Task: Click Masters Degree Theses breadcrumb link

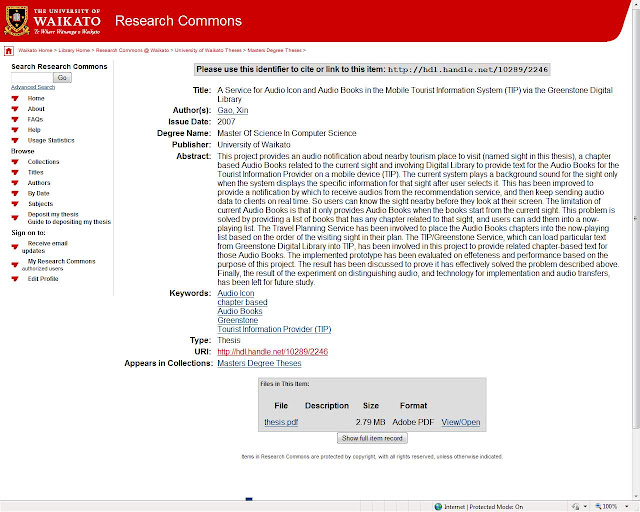Action: pyautogui.click(x=274, y=50)
